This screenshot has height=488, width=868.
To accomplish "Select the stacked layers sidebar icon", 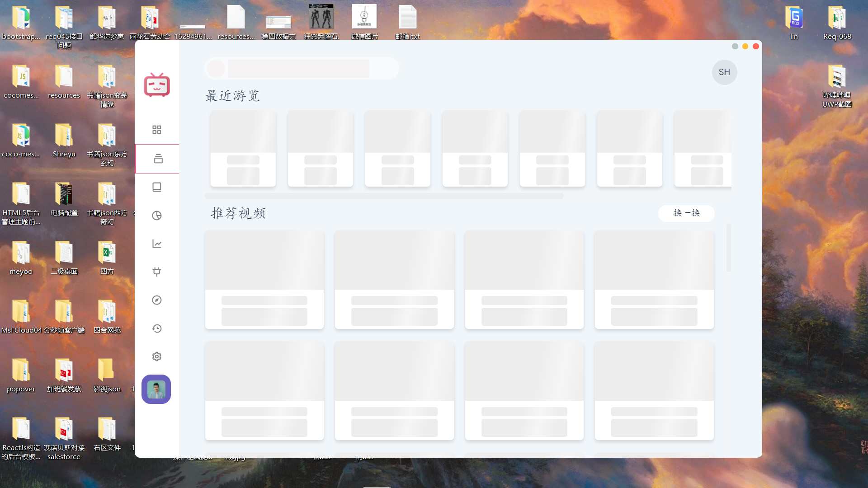I will (x=158, y=159).
